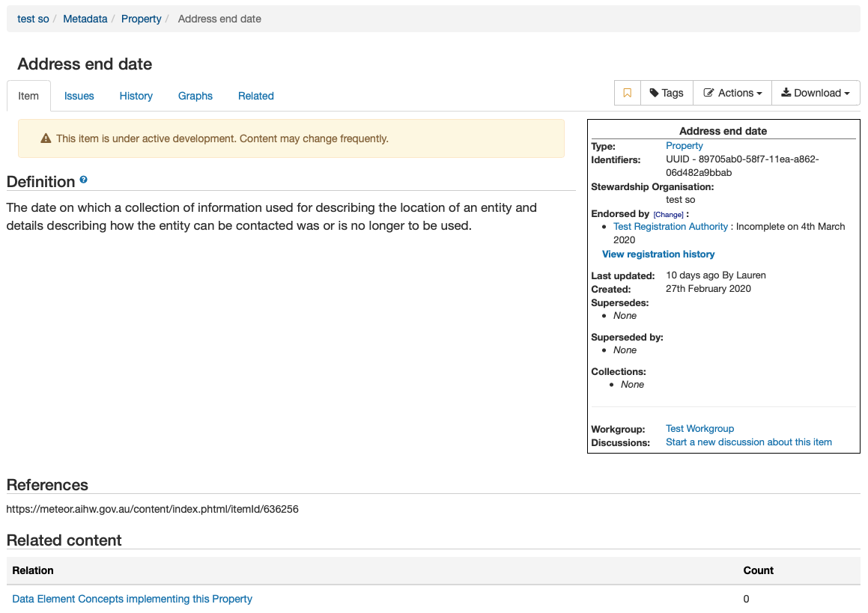Click the bookmark favourite icon

click(628, 93)
